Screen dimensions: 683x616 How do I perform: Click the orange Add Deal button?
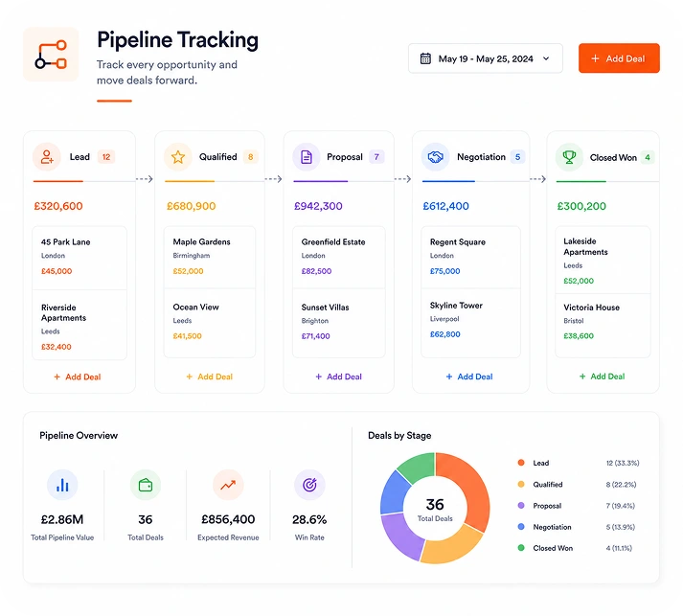tap(619, 57)
